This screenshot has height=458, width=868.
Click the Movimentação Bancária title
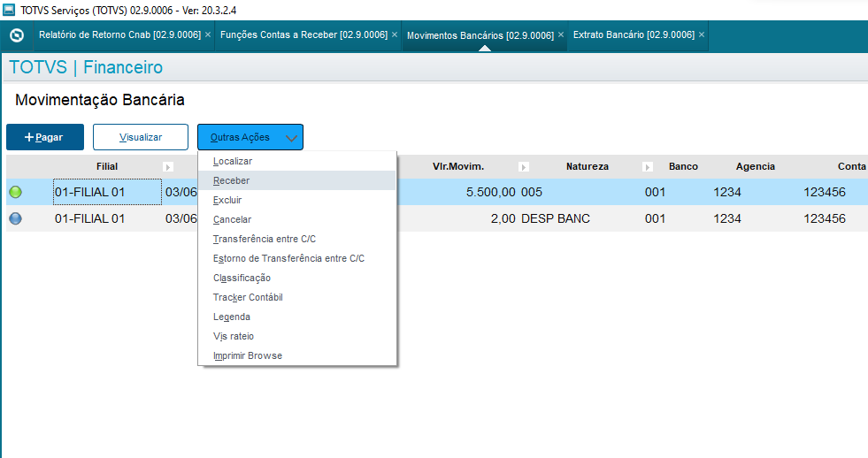coord(100,100)
